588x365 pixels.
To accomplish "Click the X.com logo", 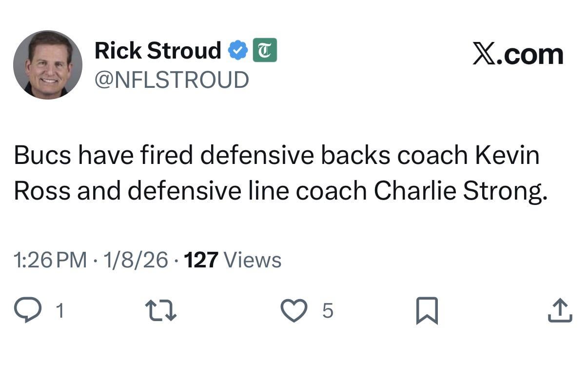I will pos(518,54).
